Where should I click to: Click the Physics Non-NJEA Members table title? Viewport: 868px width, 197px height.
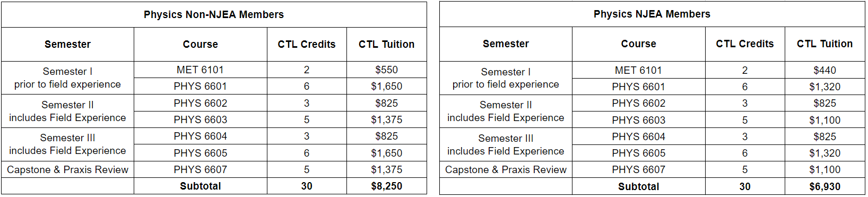pos(214,14)
